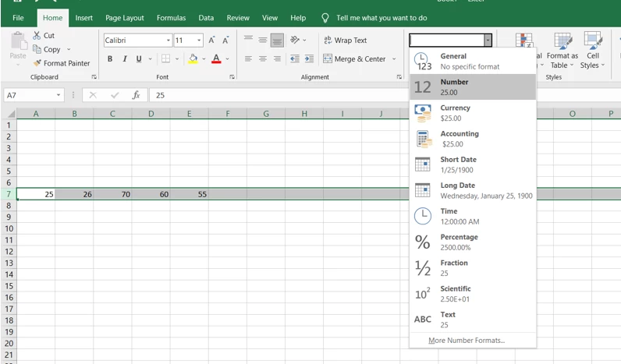Open More Number Formats link
This screenshot has width=621, height=364.
tap(467, 341)
